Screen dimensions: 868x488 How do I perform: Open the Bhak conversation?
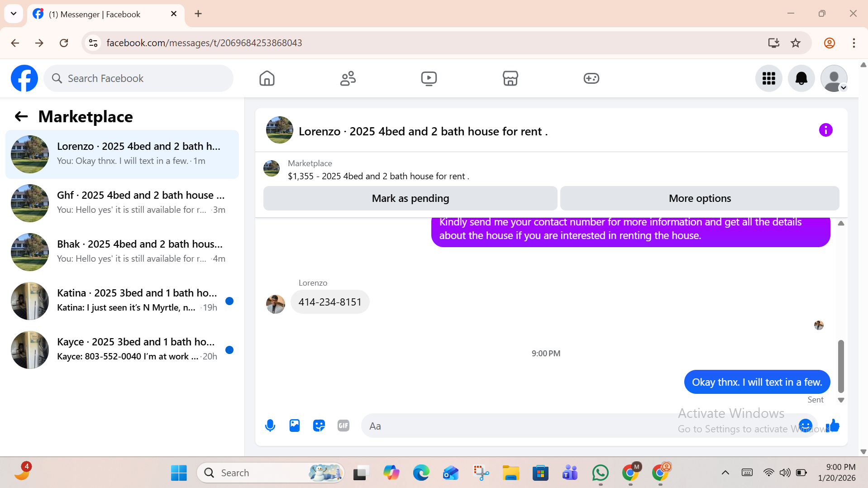click(x=122, y=252)
